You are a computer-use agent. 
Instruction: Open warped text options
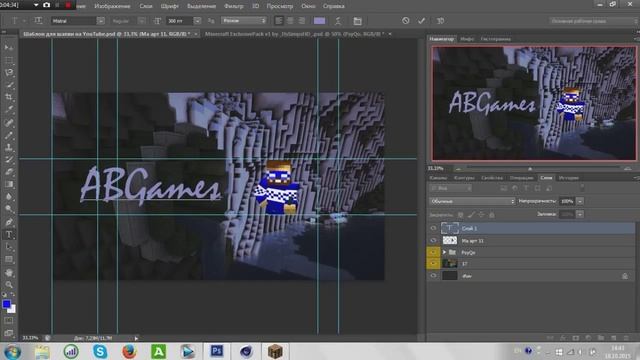[338, 21]
